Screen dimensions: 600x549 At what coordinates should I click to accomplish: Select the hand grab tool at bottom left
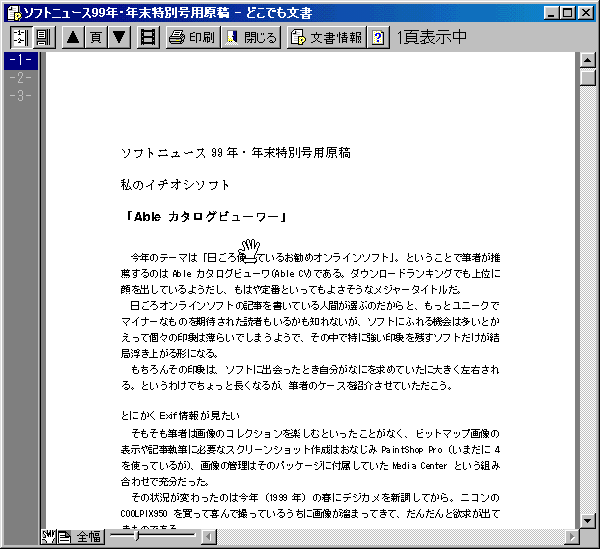click(49, 536)
